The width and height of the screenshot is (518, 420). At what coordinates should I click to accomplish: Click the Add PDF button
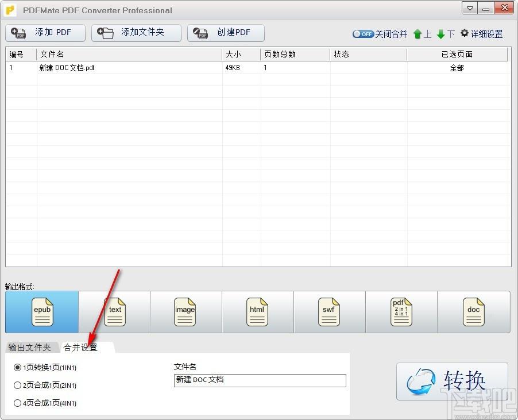[x=45, y=33]
